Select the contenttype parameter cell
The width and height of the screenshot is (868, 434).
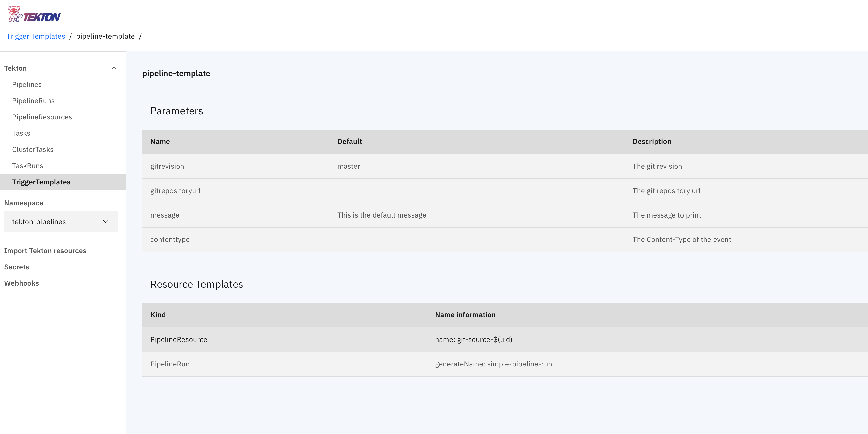coord(170,240)
